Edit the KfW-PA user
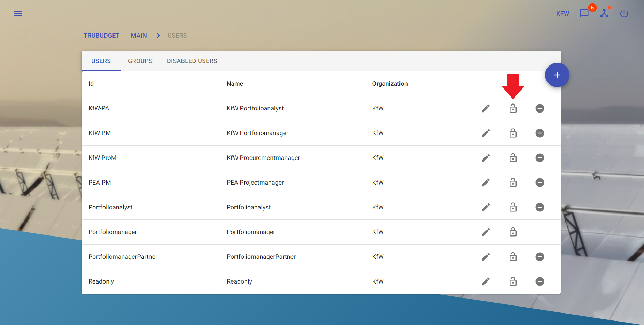This screenshot has width=644, height=325. 486,108
